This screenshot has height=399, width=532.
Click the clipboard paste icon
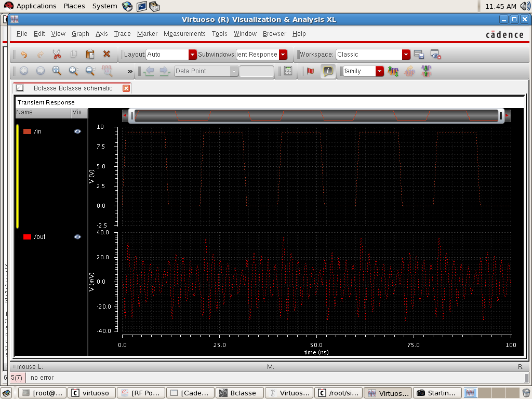(90, 54)
